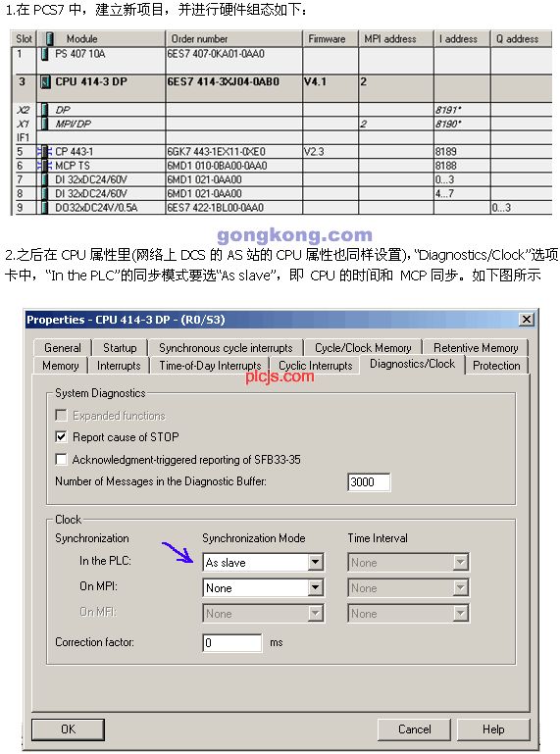Switch to the Startup tab
The height and width of the screenshot is (754, 560).
[120, 348]
